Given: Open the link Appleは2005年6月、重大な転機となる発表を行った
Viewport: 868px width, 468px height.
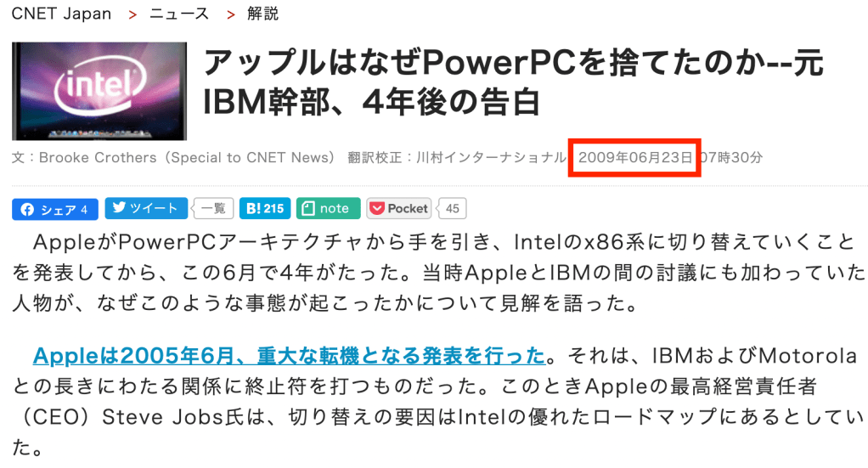Looking at the screenshot, I should [288, 354].
